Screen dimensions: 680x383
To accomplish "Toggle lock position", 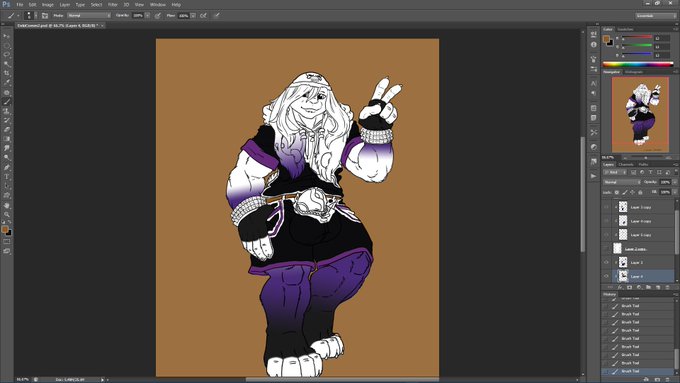I will (x=632, y=192).
